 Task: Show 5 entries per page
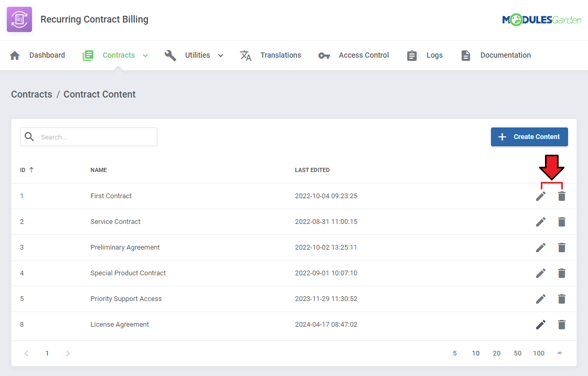coord(454,353)
